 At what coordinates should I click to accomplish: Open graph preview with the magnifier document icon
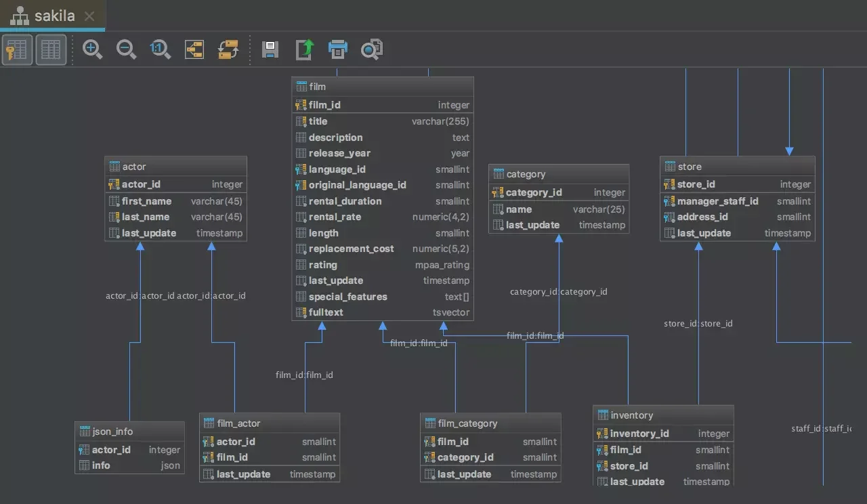pos(371,49)
